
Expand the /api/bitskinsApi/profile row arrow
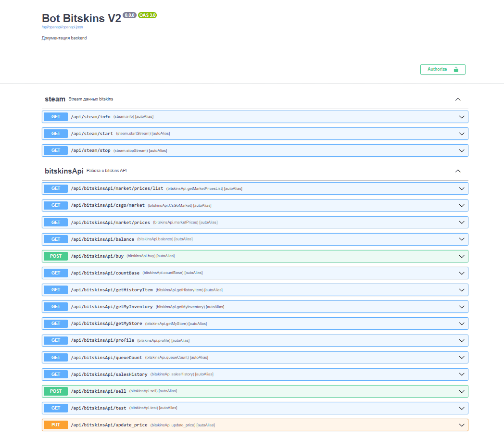[462, 340]
